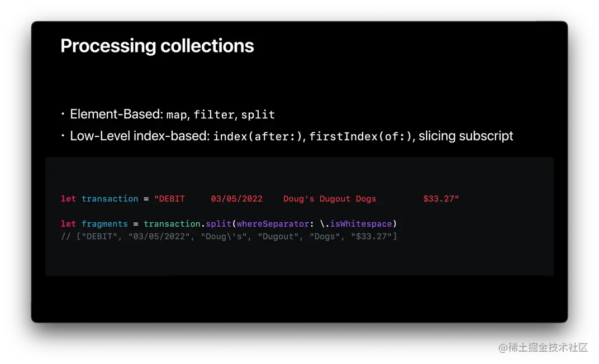
Task: Click the 'split' word in first bullet
Action: click(x=258, y=115)
